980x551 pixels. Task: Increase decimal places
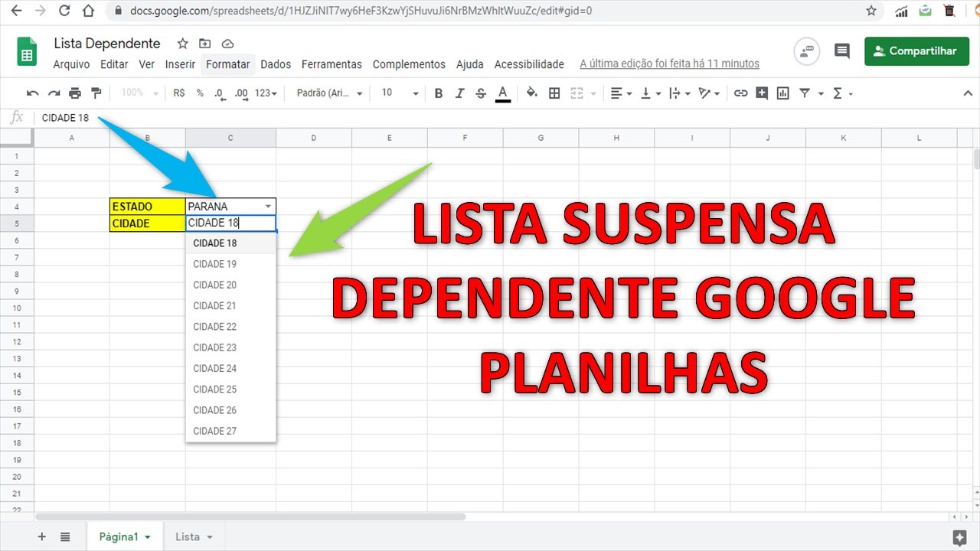pyautogui.click(x=241, y=93)
